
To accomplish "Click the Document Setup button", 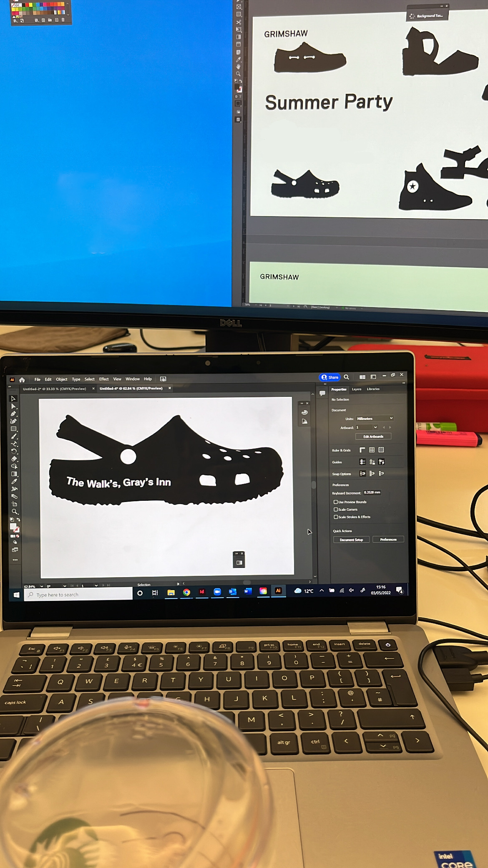I will [351, 540].
